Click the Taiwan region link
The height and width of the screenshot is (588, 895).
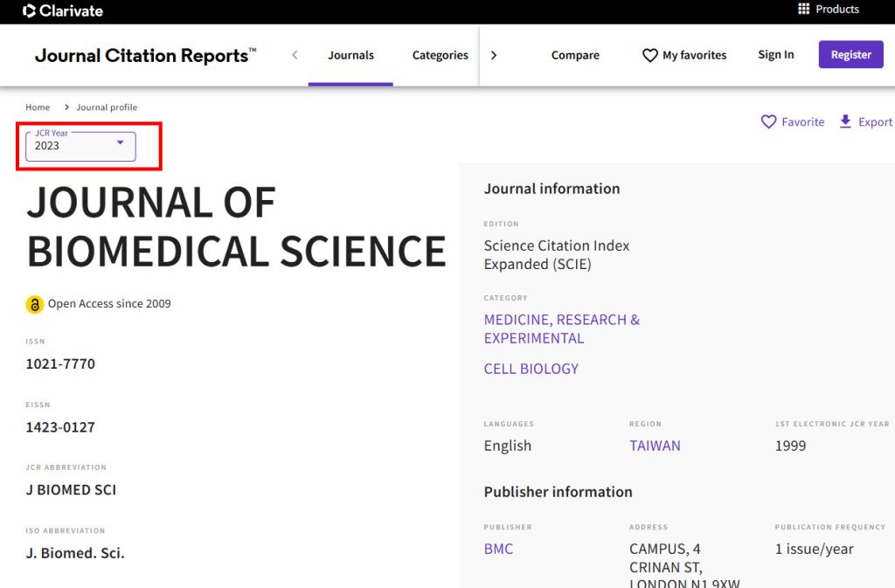[655, 446]
